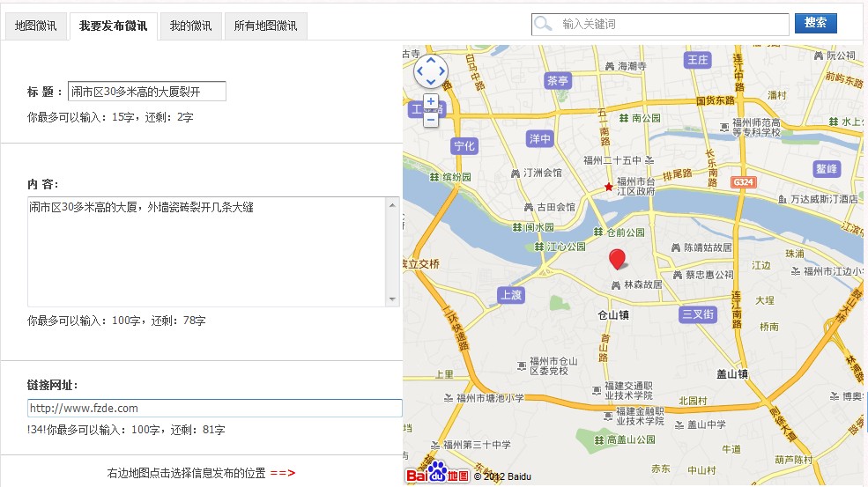Click 陈靖姑故居 landmark on map
Viewport: 868px width, 487px height.
coord(701,247)
